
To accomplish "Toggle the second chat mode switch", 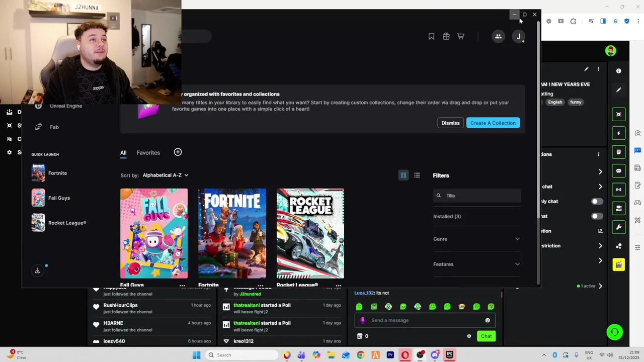I will click(597, 216).
